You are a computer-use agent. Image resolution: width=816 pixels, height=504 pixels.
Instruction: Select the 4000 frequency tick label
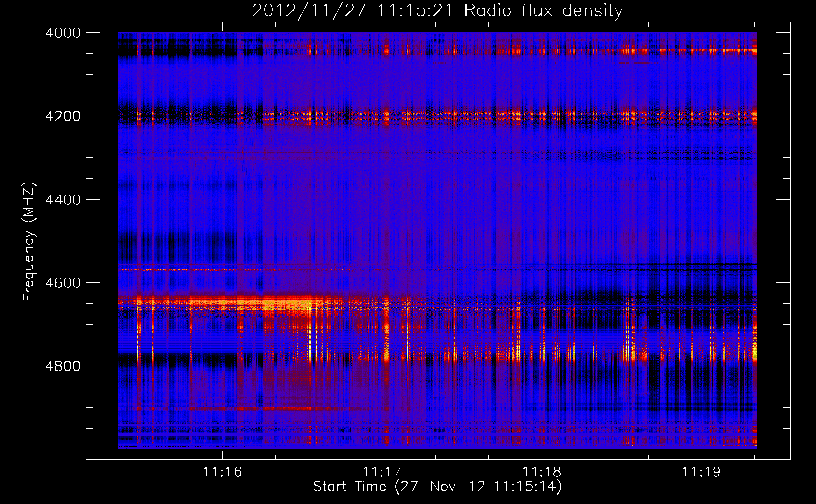pyautogui.click(x=63, y=33)
